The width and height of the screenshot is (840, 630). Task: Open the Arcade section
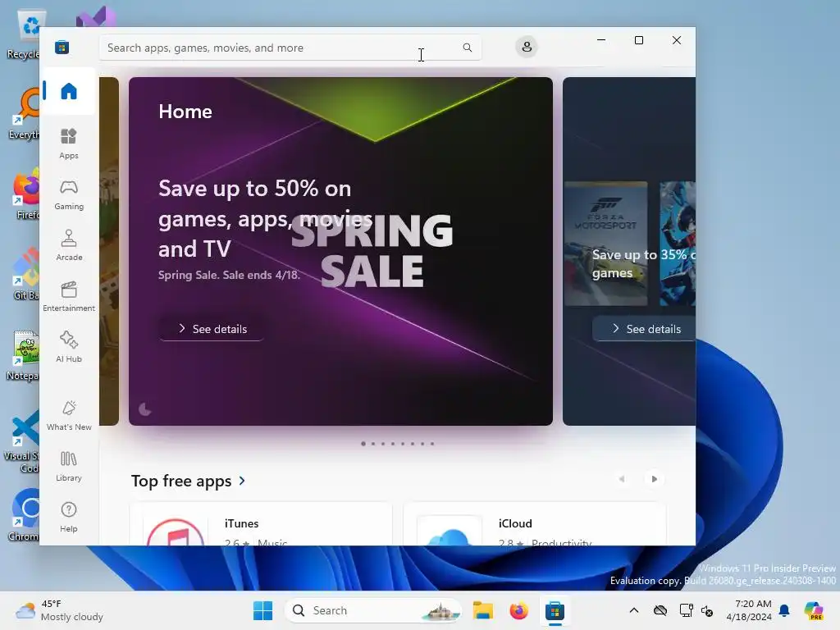pyautogui.click(x=69, y=245)
